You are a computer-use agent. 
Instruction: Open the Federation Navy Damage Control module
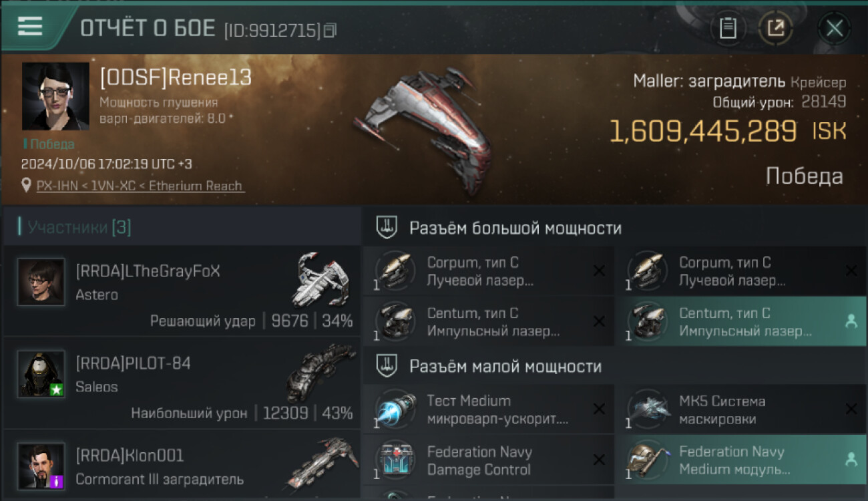point(489,460)
